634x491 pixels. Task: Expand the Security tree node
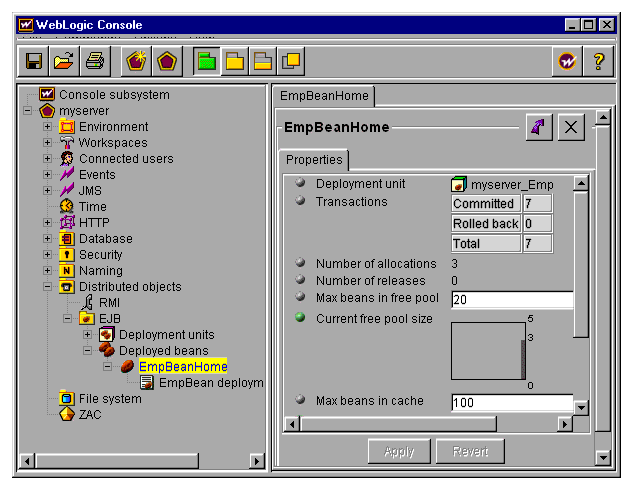47,254
